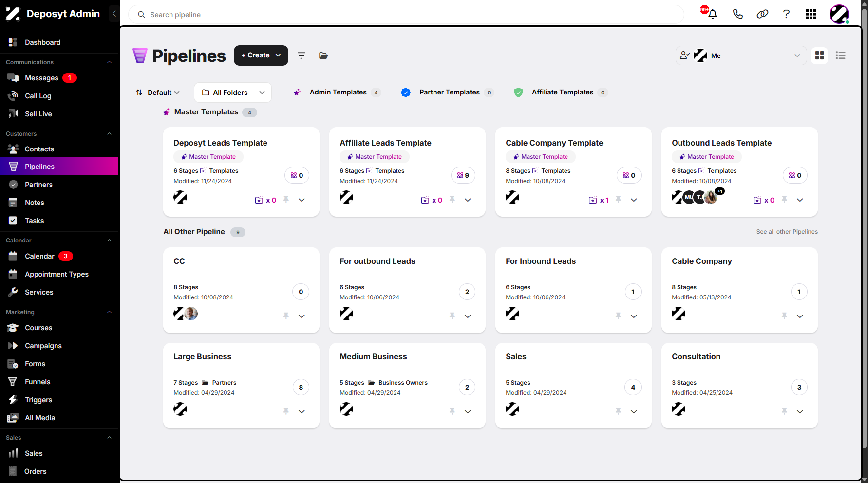Open the Me user filter dropdown
The image size is (868, 483).
741,56
